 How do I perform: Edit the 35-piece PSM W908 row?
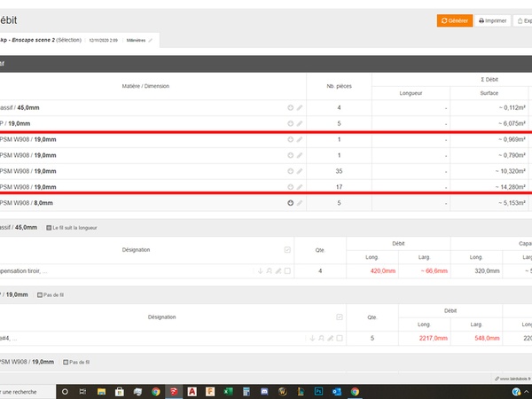[x=300, y=171]
